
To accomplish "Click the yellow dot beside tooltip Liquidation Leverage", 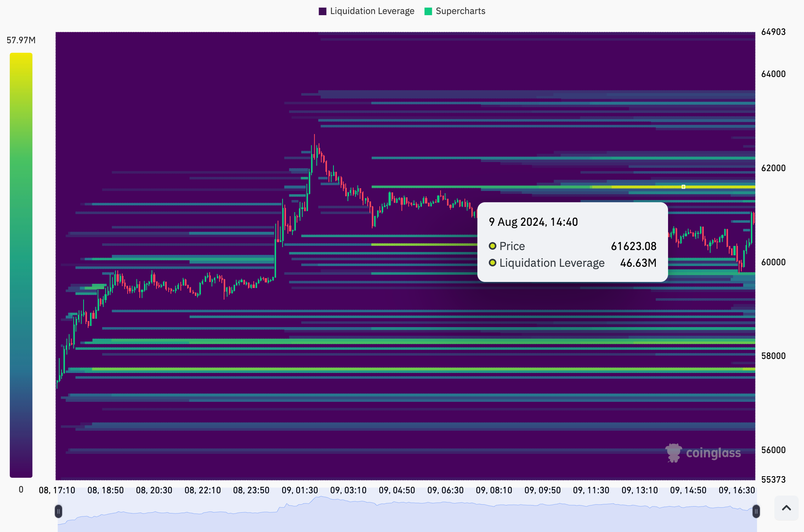I will pyautogui.click(x=493, y=263).
